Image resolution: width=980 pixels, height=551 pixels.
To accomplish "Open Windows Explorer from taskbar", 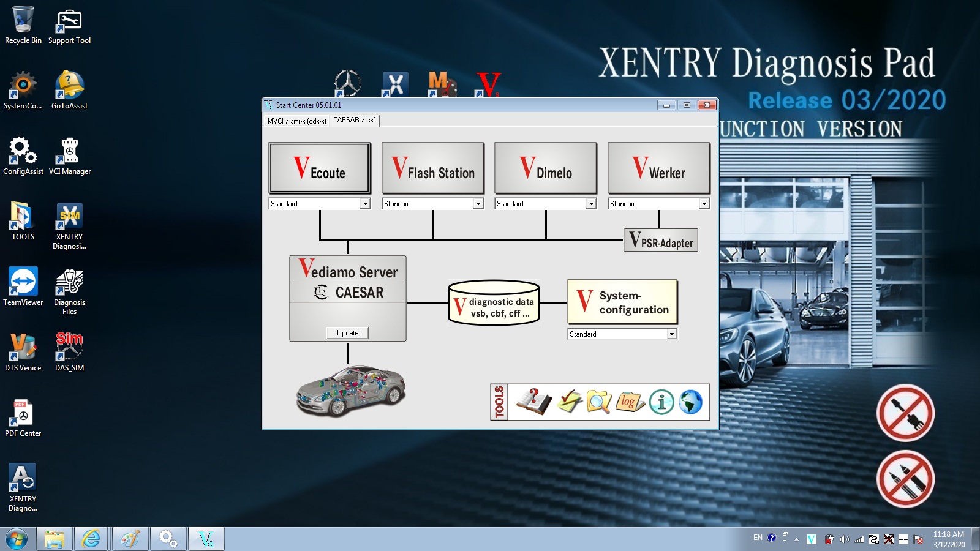I will [x=55, y=539].
